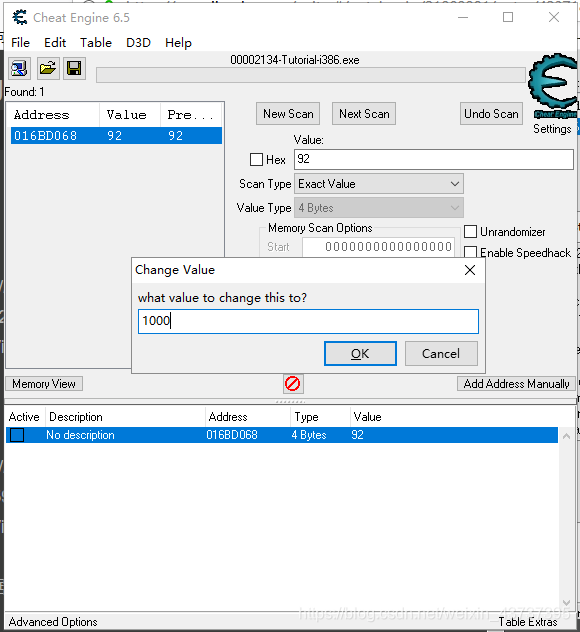Confirm with the OK button

(360, 353)
